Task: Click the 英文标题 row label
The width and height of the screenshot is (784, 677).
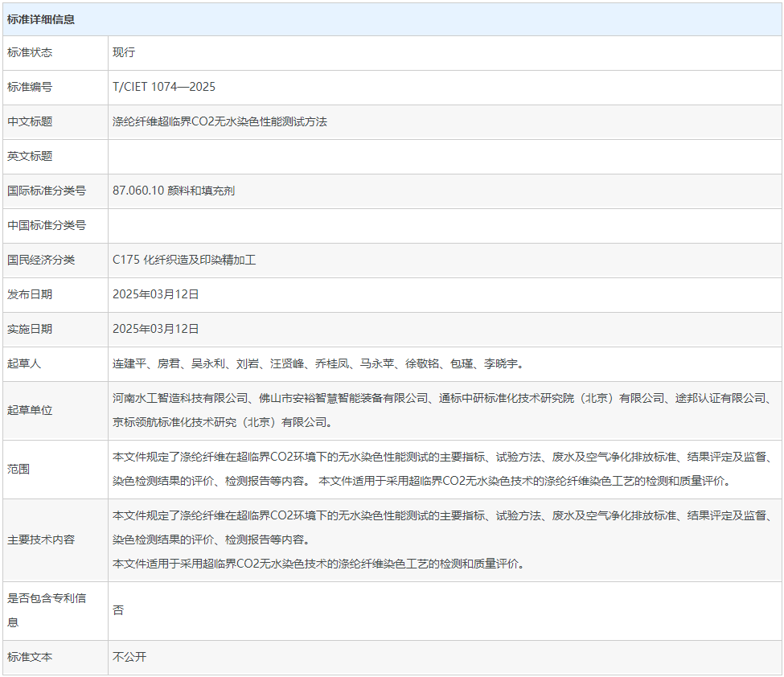Action: [30, 156]
